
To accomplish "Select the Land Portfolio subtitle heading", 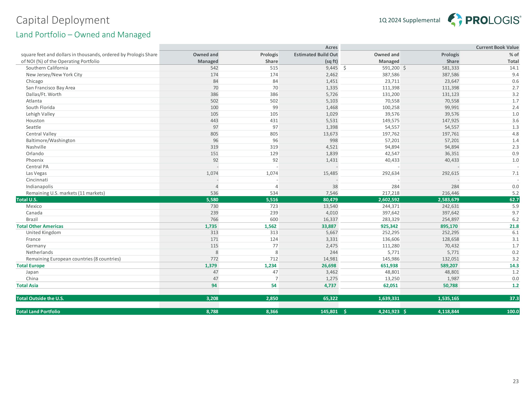I will pyautogui.click(x=83, y=35).
